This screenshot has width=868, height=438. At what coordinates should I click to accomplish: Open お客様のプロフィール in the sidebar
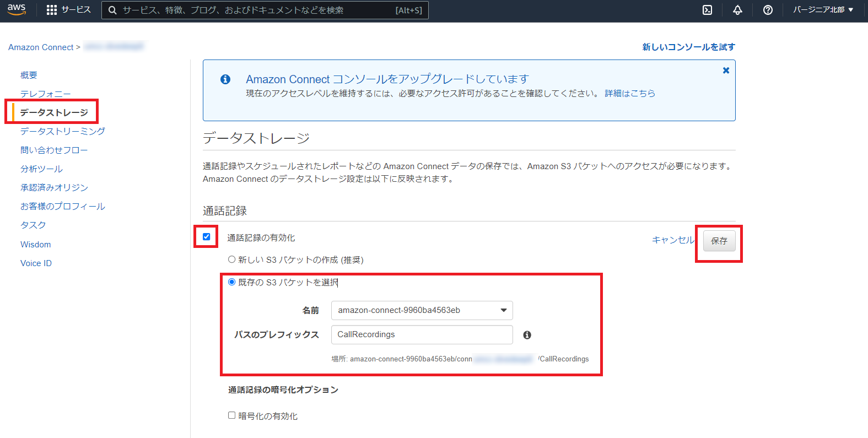(x=63, y=206)
